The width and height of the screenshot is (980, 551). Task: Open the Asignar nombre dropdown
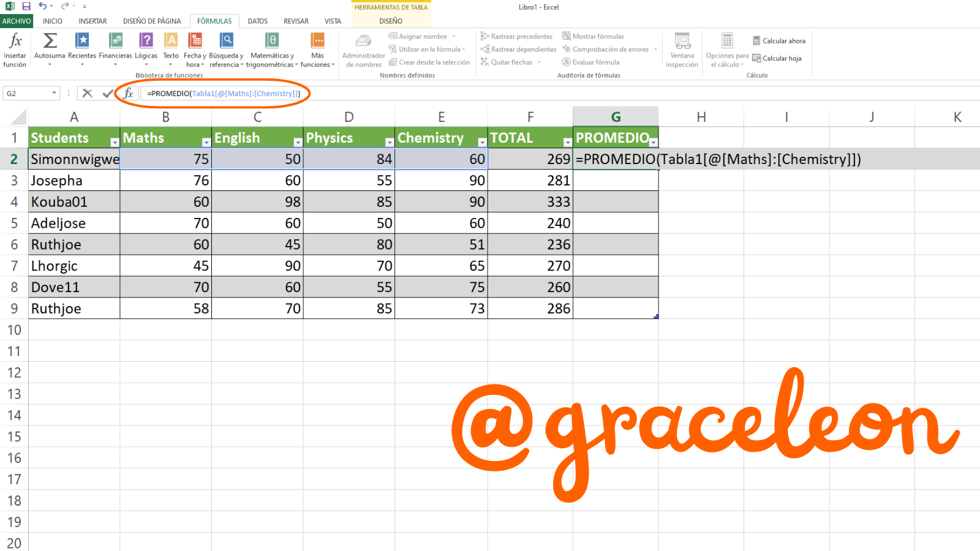tap(454, 37)
